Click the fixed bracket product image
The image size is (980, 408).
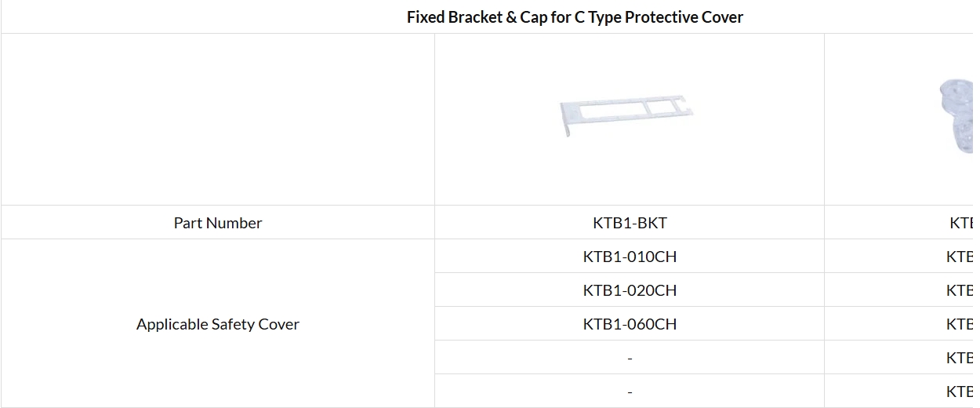coord(627,116)
